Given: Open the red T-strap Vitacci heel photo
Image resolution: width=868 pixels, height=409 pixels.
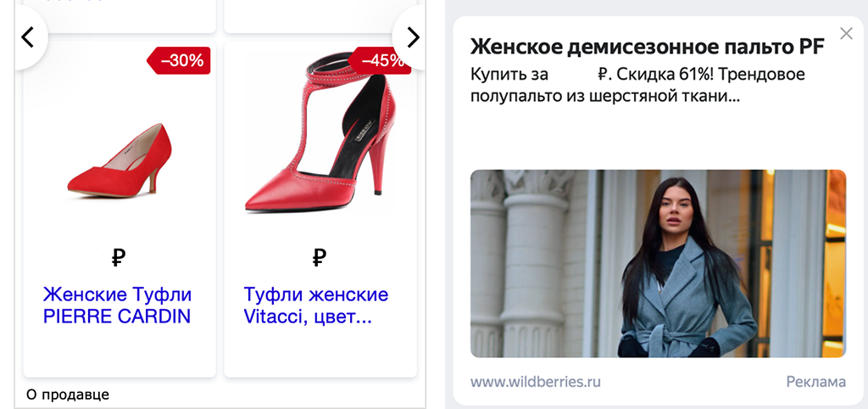Looking at the screenshot, I should click(x=320, y=135).
